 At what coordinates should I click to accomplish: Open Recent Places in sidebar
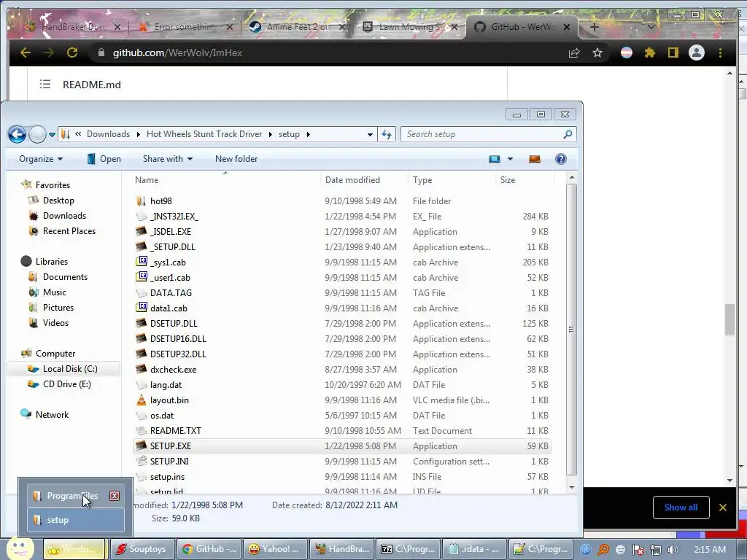point(69,231)
